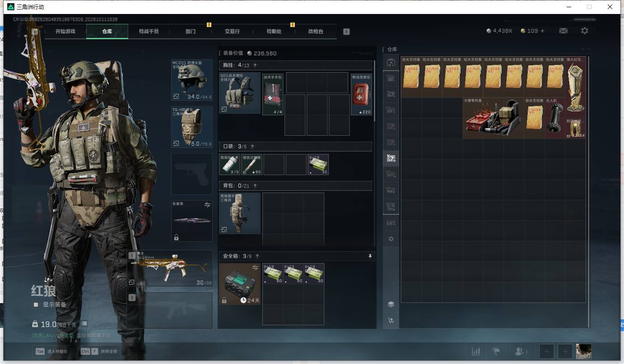Click the stacked layers icon in warehouse sidebar

tap(391, 304)
